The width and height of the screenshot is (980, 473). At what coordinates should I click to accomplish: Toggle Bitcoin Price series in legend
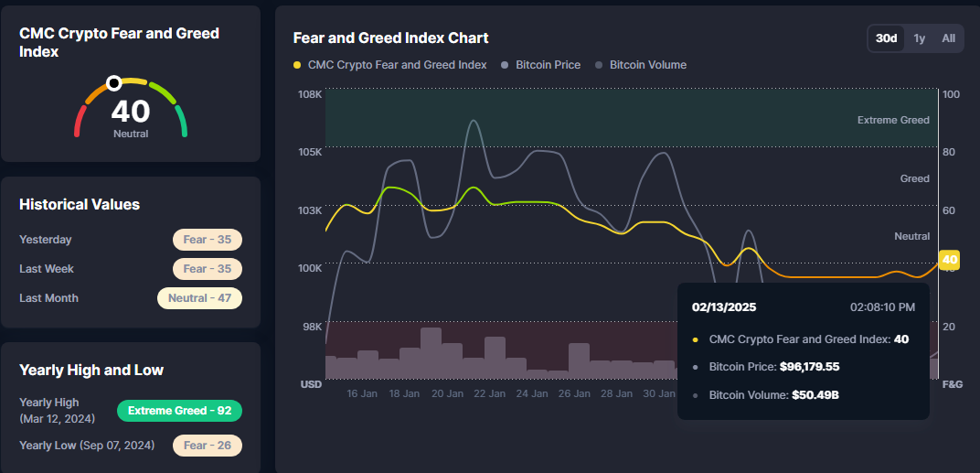(x=540, y=65)
